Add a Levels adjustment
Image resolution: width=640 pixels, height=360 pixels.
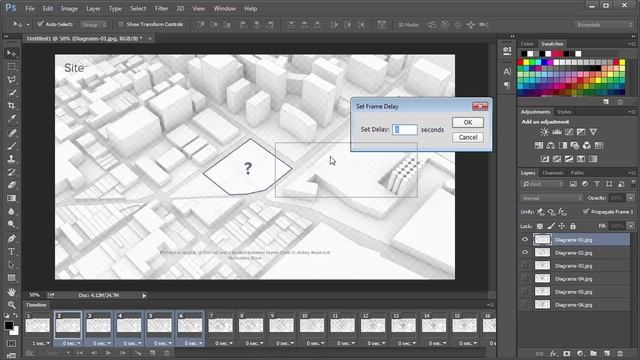(x=557, y=132)
